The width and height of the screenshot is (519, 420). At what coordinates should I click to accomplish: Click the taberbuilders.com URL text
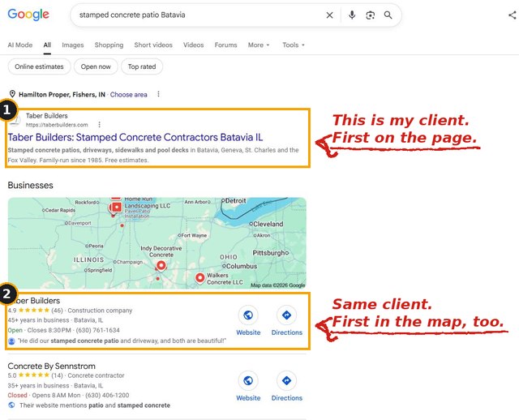click(57, 125)
